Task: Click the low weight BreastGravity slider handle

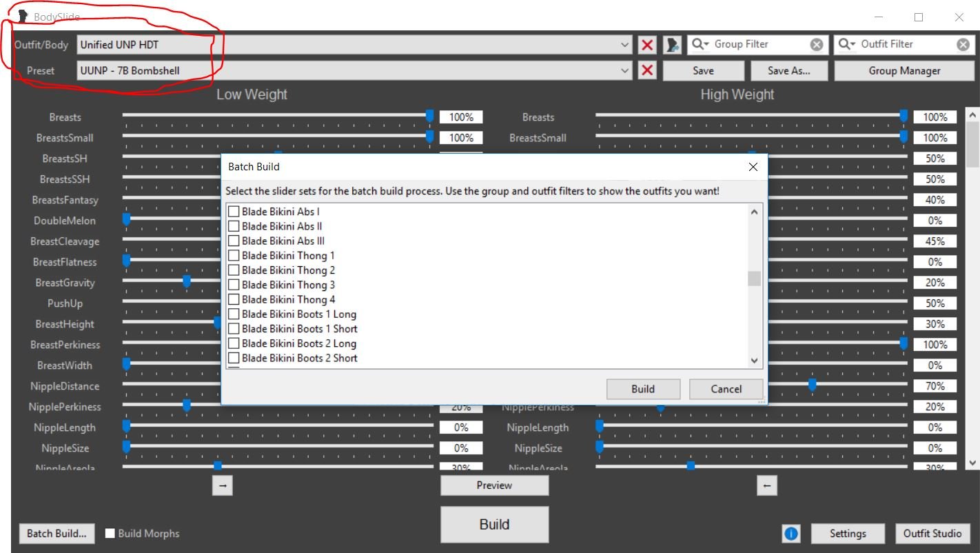Action: click(x=186, y=281)
